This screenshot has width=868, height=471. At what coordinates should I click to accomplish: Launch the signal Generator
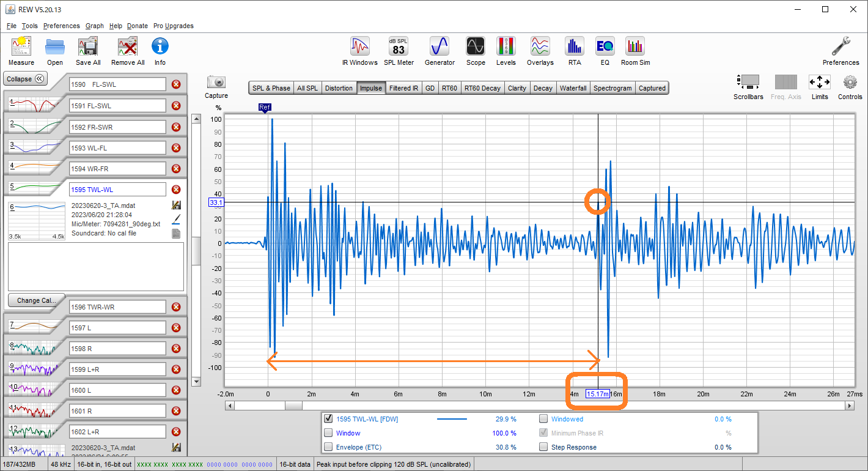(440, 46)
